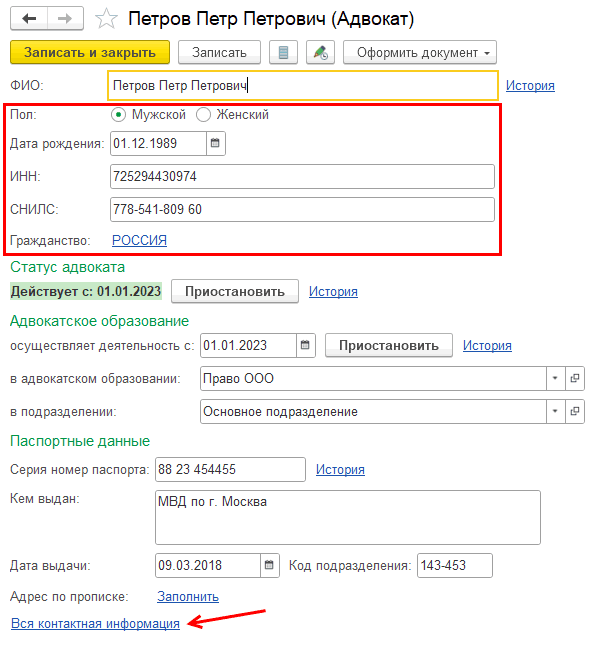The height and width of the screenshot is (647, 603).
Task: Expand the Оформить документ dropdown
Action: click(x=419, y=52)
